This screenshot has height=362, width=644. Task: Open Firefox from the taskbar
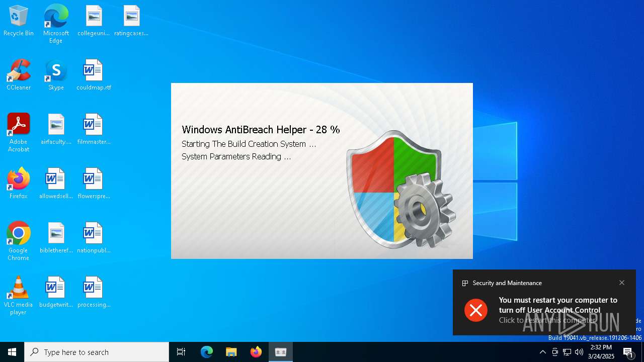pyautogui.click(x=256, y=352)
